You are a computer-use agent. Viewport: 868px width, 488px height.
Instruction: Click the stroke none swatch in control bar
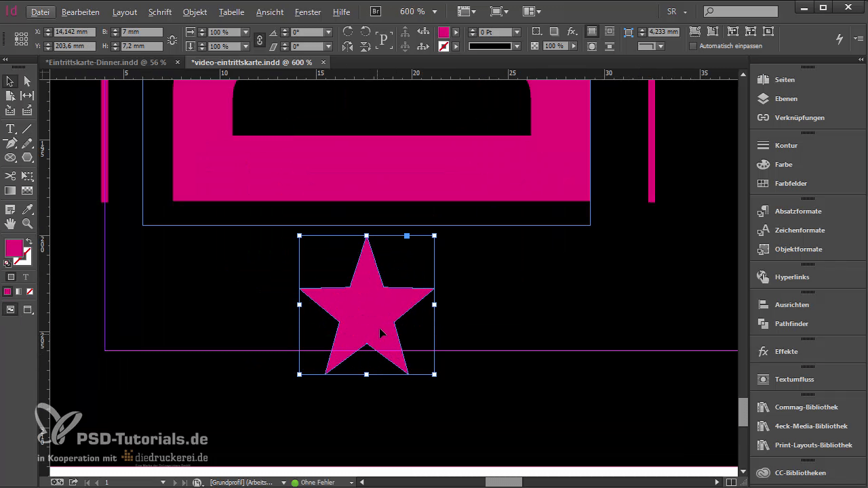pyautogui.click(x=443, y=47)
